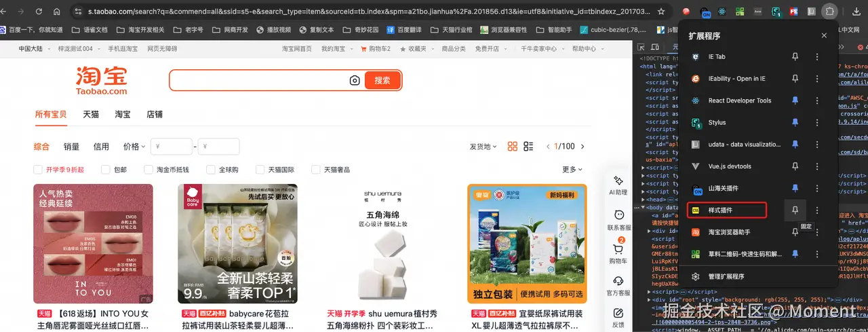The image size is (868, 332).
Task: Select the 所有宝贝 tab
Action: (x=51, y=114)
